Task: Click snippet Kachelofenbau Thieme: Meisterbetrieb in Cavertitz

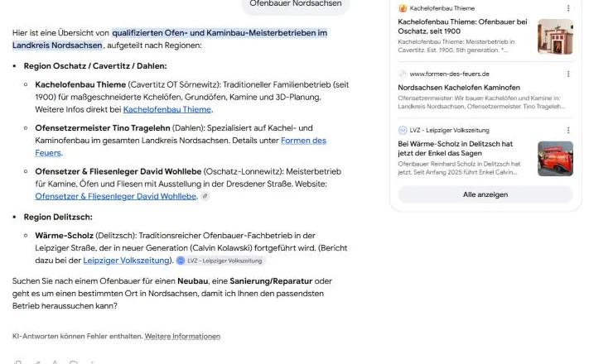Action: tap(456, 45)
